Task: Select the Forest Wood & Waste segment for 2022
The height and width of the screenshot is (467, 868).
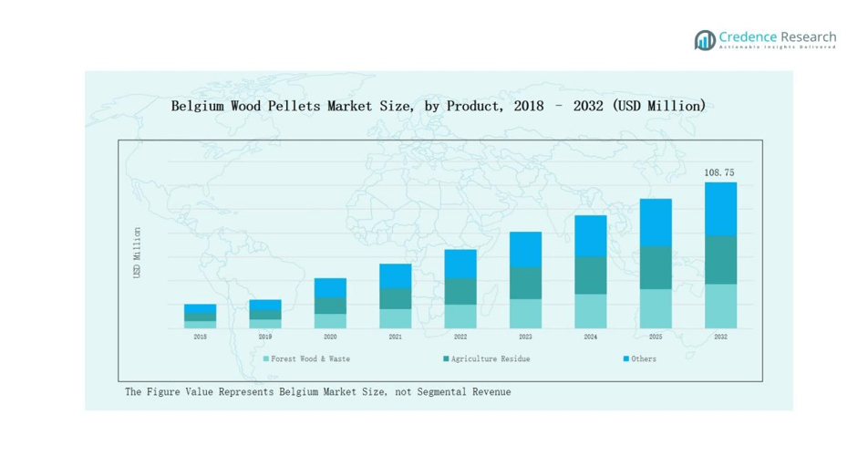Action: 460,316
